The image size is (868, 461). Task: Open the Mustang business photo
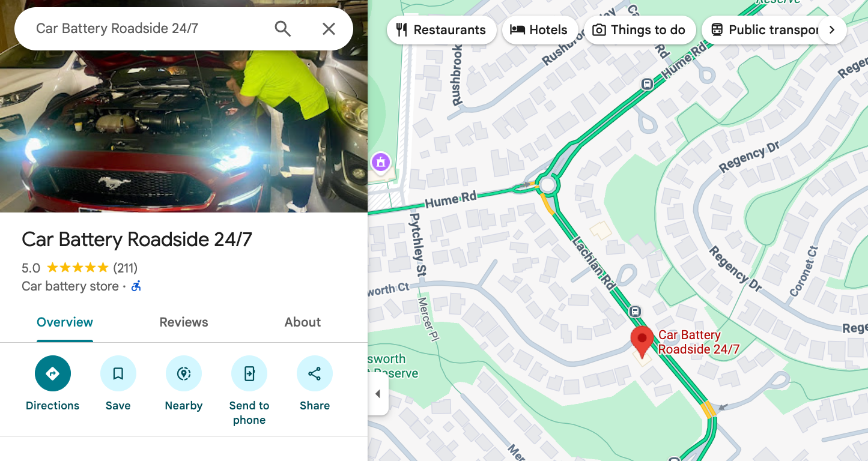point(184,131)
